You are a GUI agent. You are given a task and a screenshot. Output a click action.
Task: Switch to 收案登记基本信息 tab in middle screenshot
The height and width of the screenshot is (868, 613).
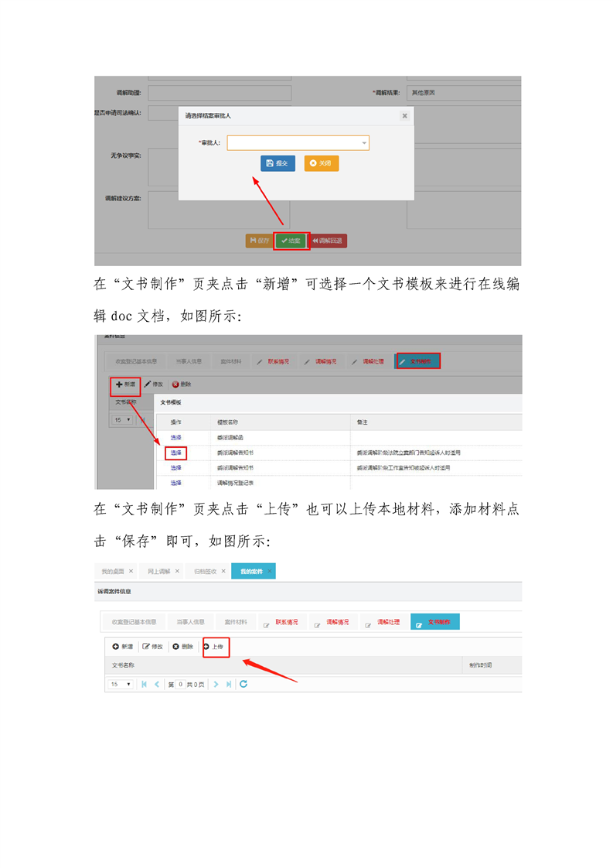click(136, 361)
